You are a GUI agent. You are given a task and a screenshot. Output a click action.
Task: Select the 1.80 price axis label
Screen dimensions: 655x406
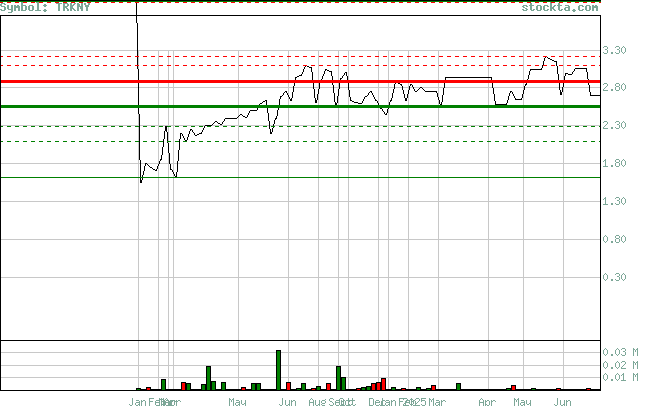coord(614,163)
